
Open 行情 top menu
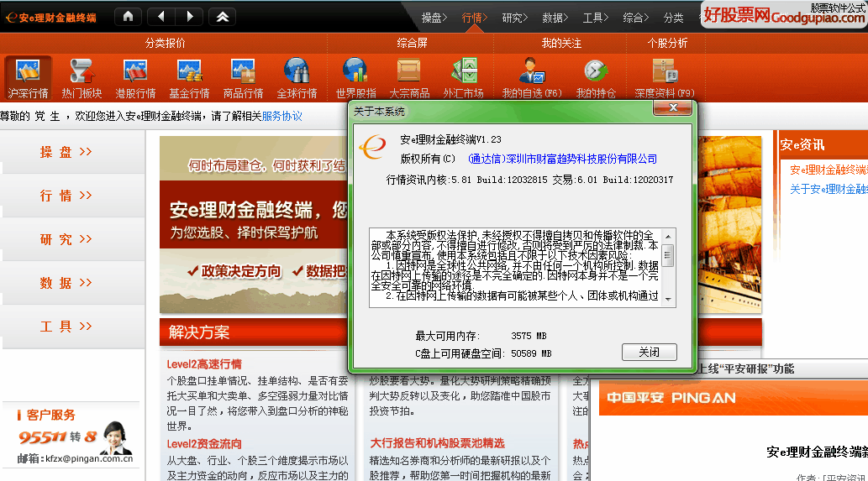tap(475, 18)
